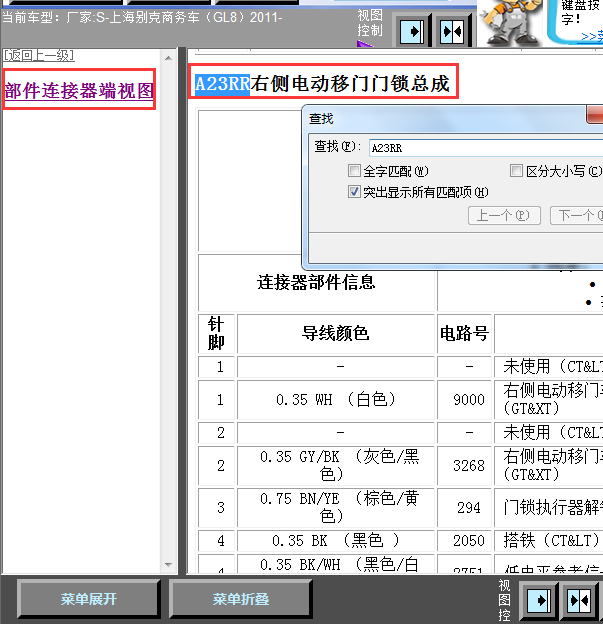Screen dimensions: 603x624
Task: Click pin number 3 cell
Action: pyautogui.click(x=216, y=507)
